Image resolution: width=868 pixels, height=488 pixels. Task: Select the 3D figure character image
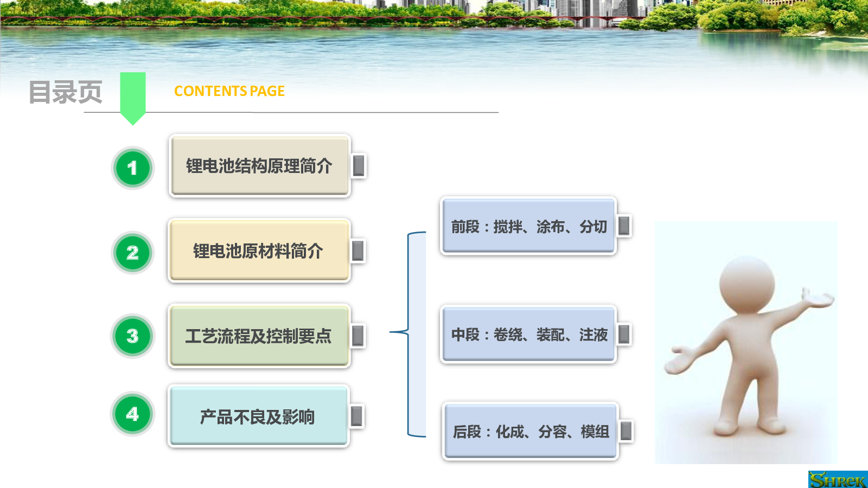[x=746, y=343]
